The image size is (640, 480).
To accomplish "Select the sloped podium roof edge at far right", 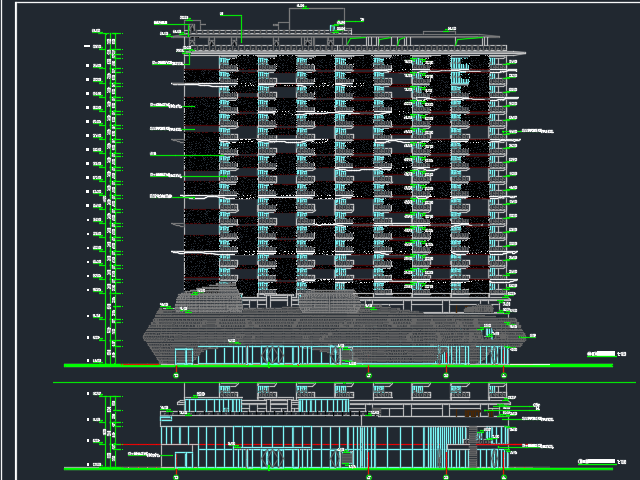I will tap(520, 335).
